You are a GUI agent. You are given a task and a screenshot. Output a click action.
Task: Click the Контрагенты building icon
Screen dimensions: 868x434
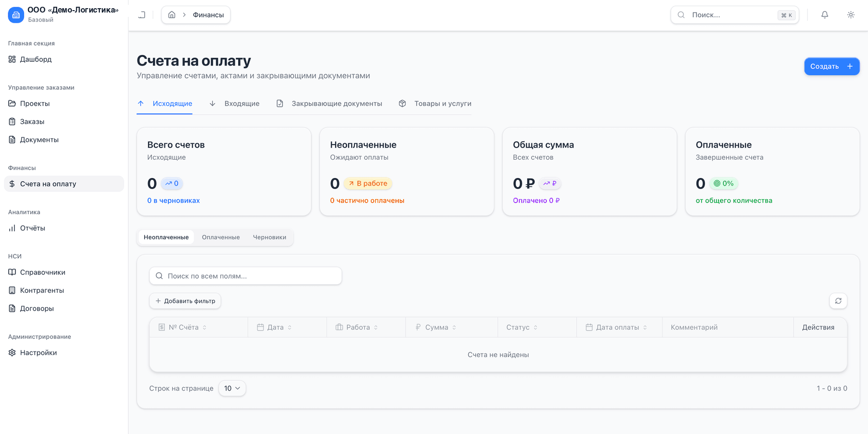(12, 290)
